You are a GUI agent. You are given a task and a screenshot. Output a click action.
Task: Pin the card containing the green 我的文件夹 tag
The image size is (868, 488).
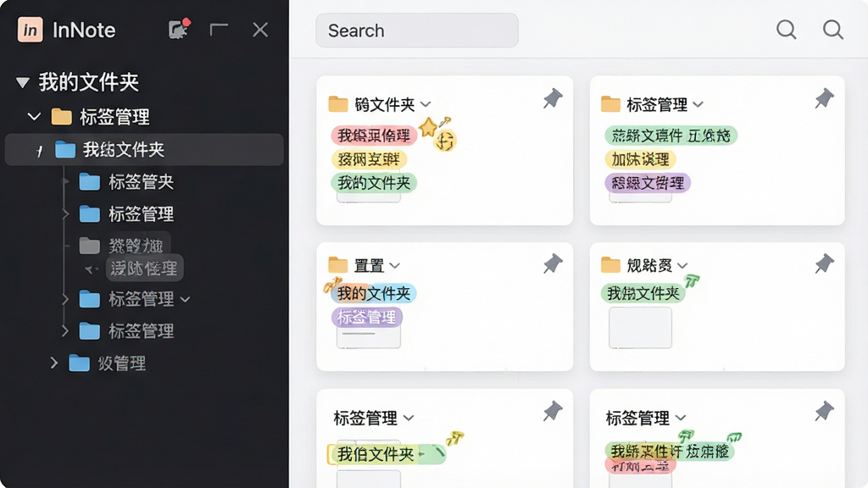[553, 98]
